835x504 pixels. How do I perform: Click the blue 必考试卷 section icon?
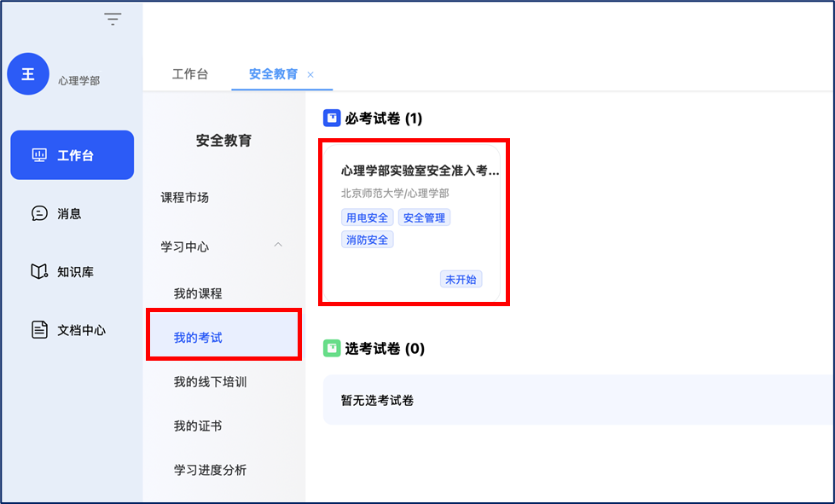[332, 118]
